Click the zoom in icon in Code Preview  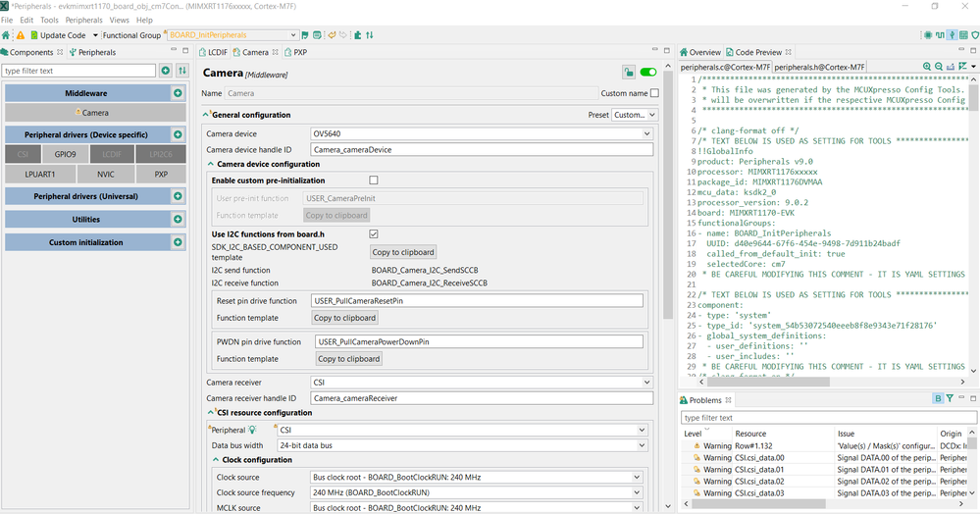click(926, 67)
